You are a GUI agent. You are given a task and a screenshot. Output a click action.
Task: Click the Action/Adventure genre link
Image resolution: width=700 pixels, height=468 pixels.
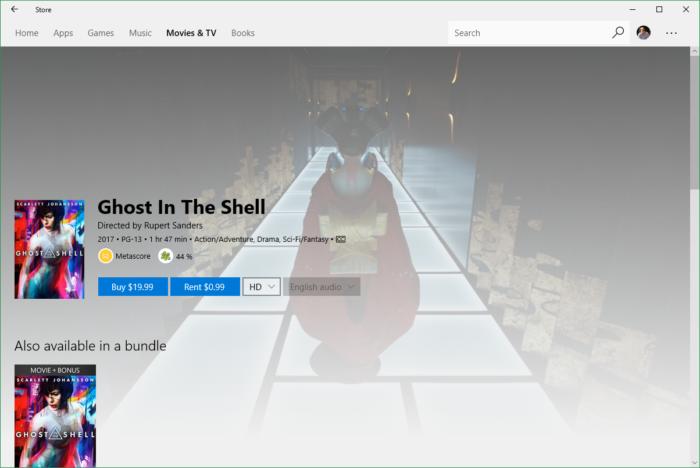[x=224, y=239]
